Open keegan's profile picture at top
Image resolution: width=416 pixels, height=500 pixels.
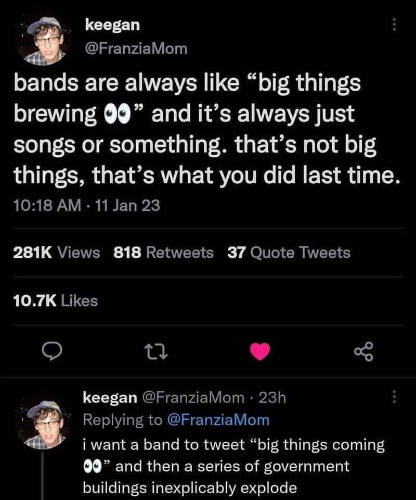(43, 41)
